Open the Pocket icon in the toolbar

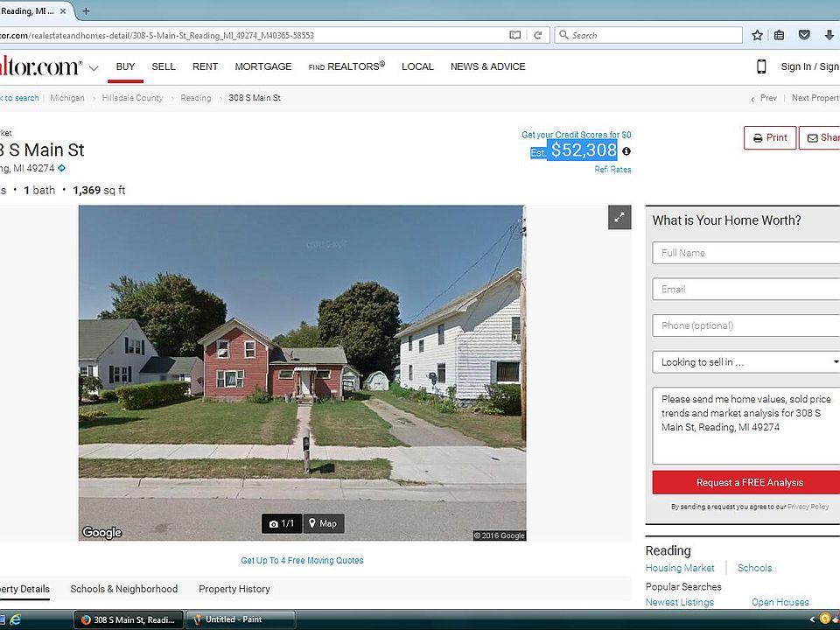(804, 35)
